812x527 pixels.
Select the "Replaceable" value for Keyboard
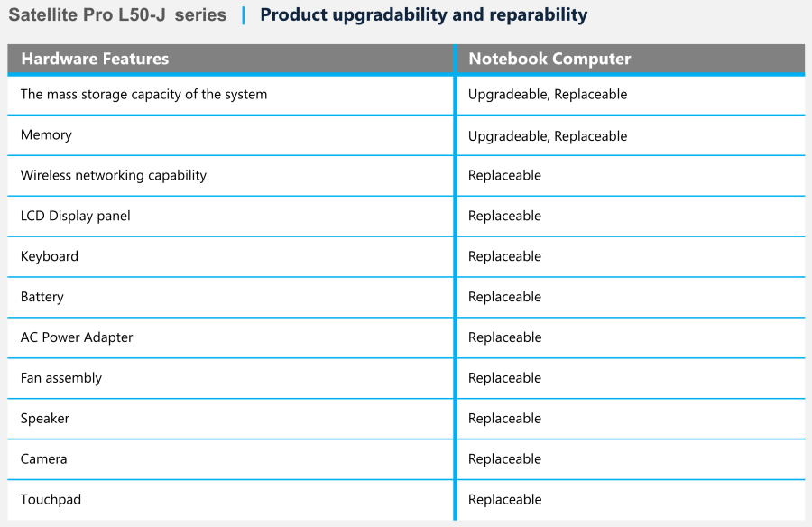click(504, 257)
